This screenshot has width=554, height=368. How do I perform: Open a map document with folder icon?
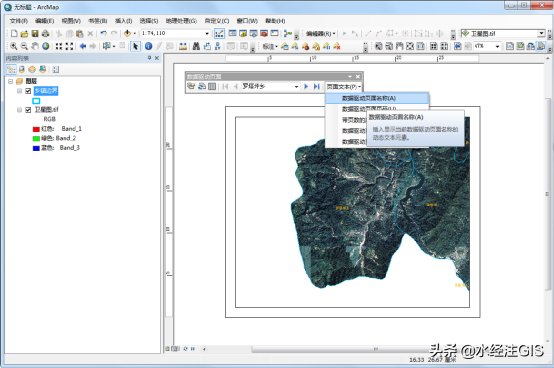click(x=24, y=34)
